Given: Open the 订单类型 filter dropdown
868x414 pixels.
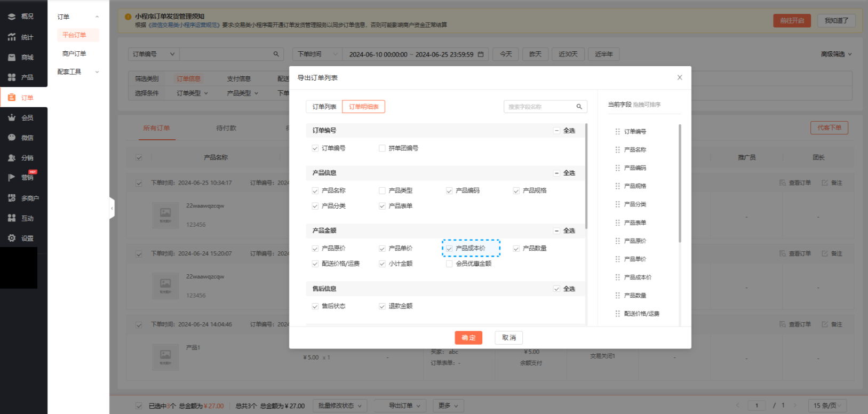Looking at the screenshot, I should [x=193, y=93].
